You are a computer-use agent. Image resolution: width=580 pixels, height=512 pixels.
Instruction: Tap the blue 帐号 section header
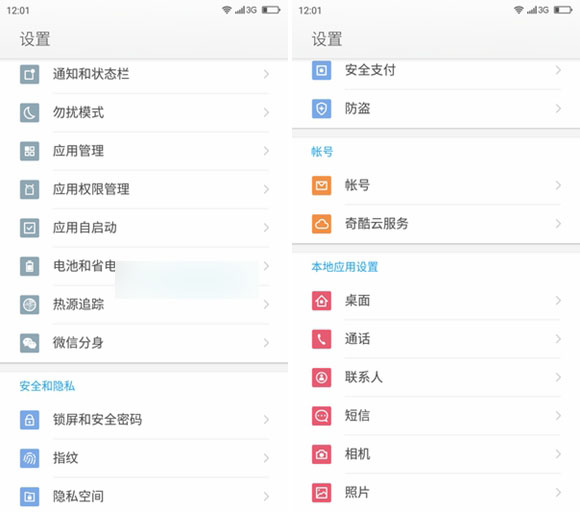click(322, 152)
